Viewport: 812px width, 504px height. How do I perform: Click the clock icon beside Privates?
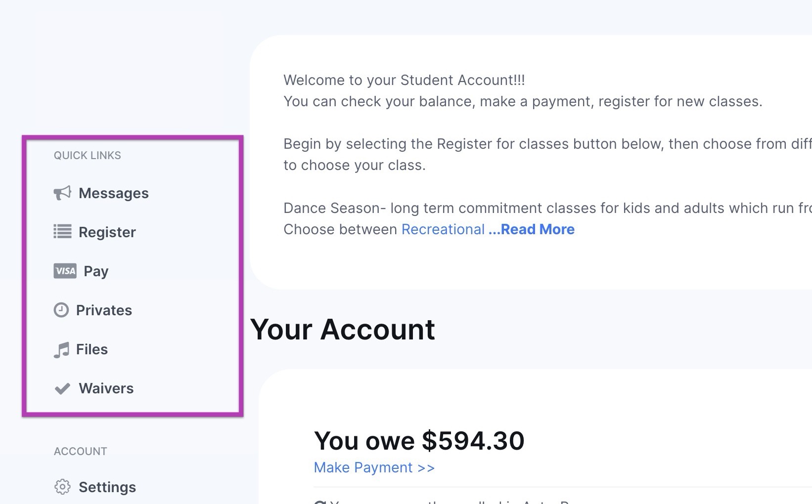point(61,310)
